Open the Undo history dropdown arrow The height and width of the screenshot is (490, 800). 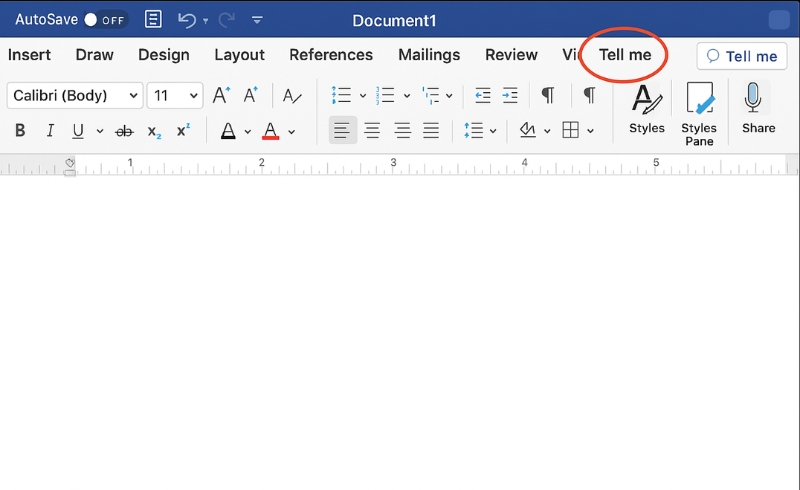pos(206,21)
